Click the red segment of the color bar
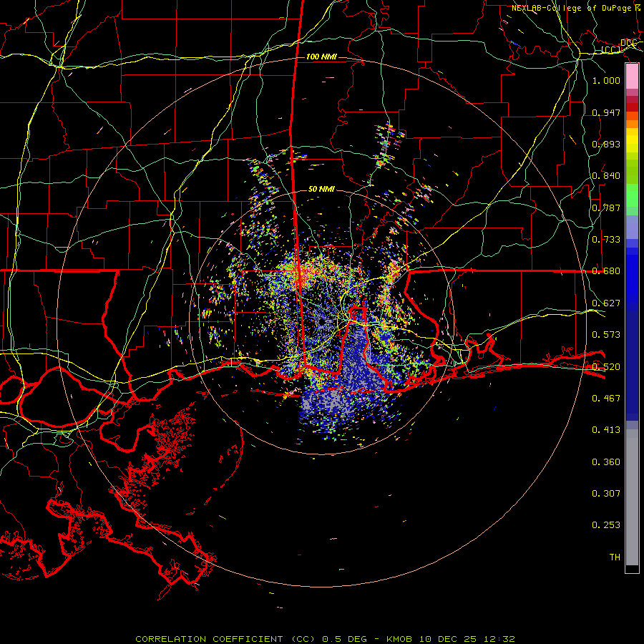 coord(632,107)
